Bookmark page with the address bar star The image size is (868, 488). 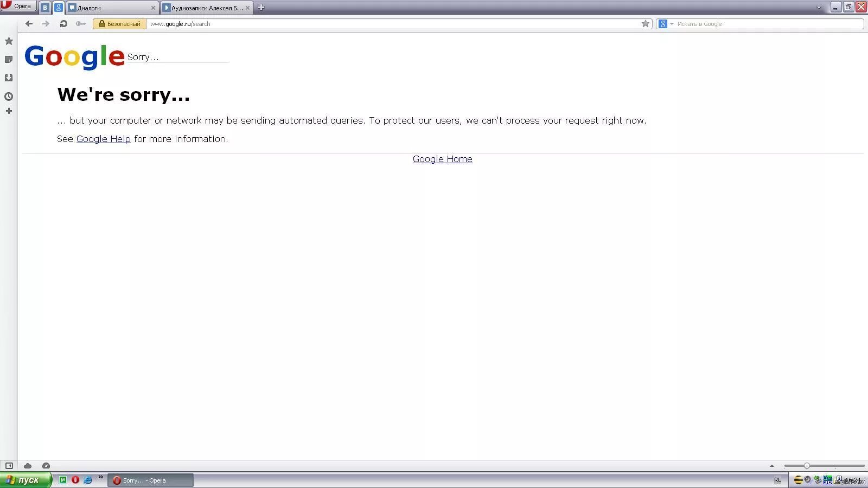[646, 24]
